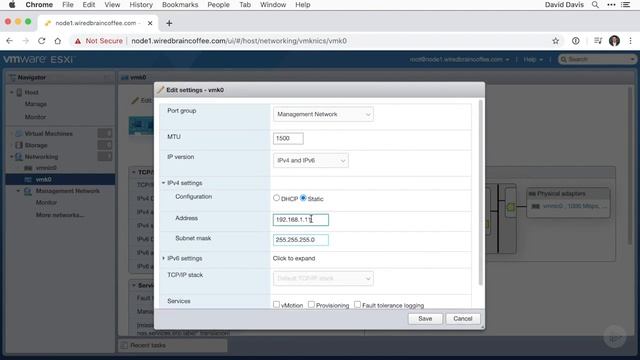Enable the Provisioning service checkbox

pyautogui.click(x=311, y=304)
